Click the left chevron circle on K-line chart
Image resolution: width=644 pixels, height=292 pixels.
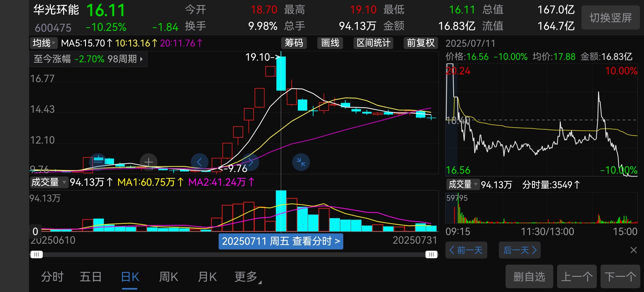[x=199, y=162]
